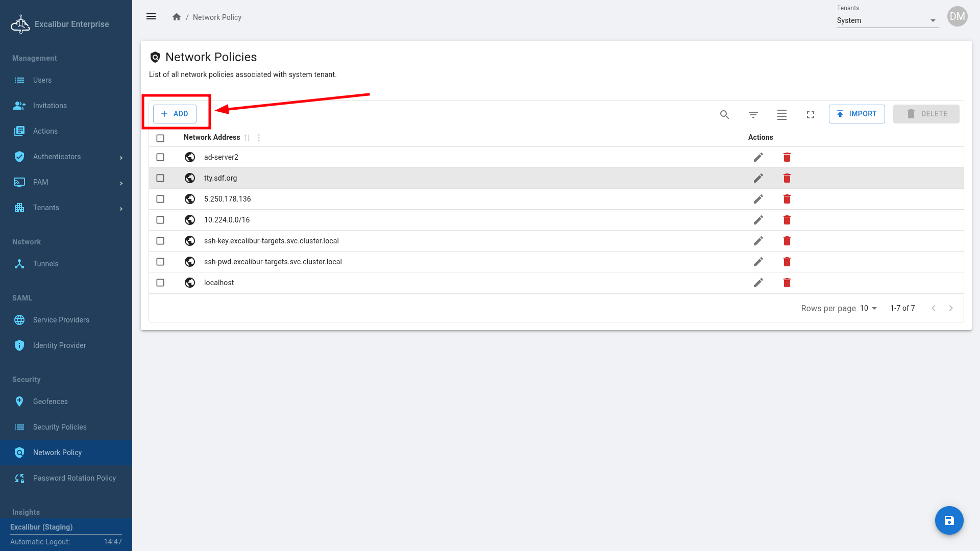Viewport: 980px width, 551px height.
Task: Click the floating save button
Action: [x=949, y=520]
